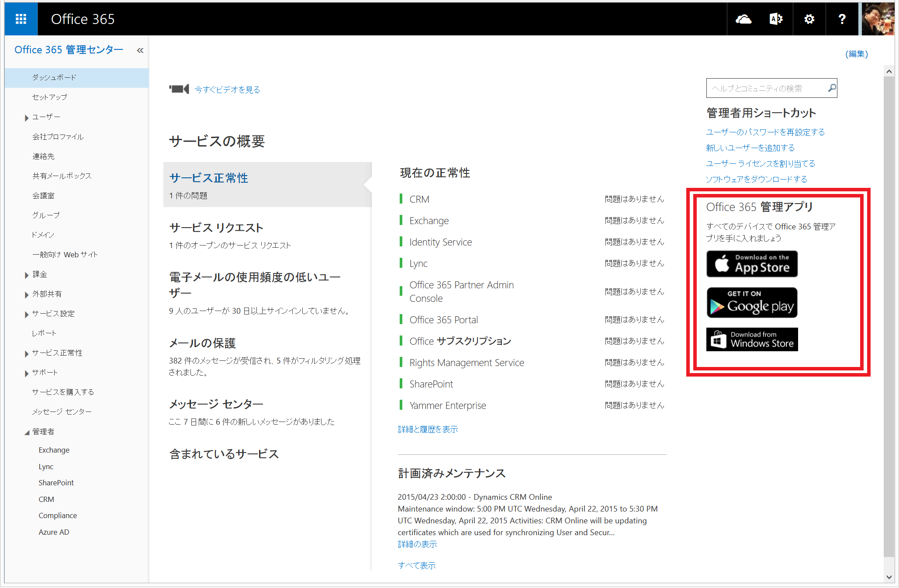Click the Download from Windows Store badge
Viewport: 899px width, 588px height.
tap(752, 339)
